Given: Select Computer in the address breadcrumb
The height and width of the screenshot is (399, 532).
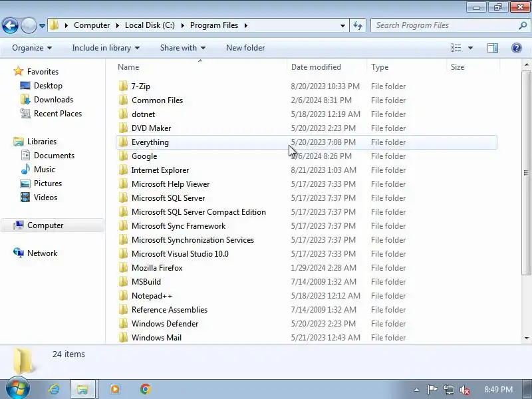Looking at the screenshot, I should (92, 25).
